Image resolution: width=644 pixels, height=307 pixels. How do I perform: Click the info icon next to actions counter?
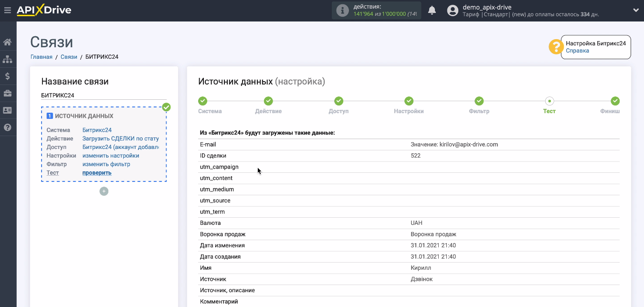[x=342, y=11]
